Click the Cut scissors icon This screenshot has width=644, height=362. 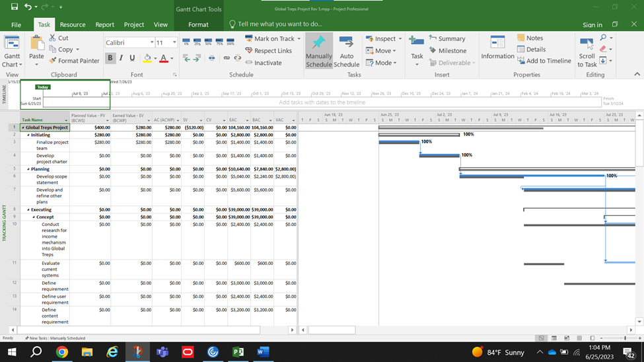point(53,38)
